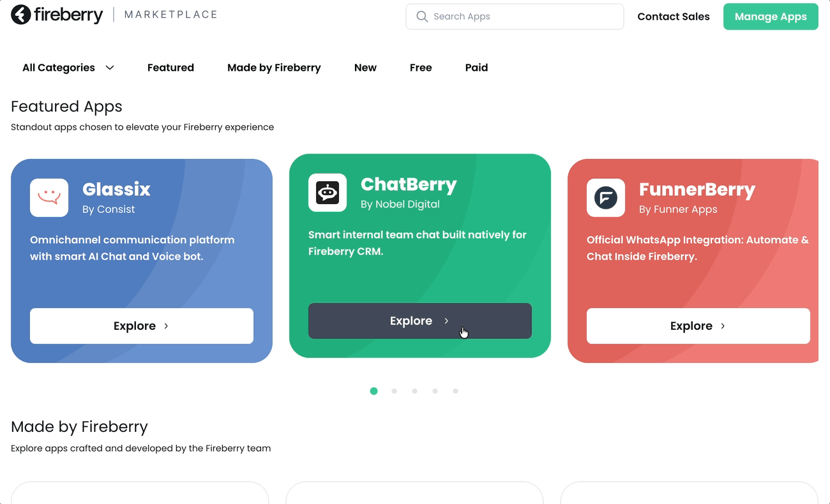The height and width of the screenshot is (504, 830).
Task: Click the Glassix title text
Action: coord(116,189)
